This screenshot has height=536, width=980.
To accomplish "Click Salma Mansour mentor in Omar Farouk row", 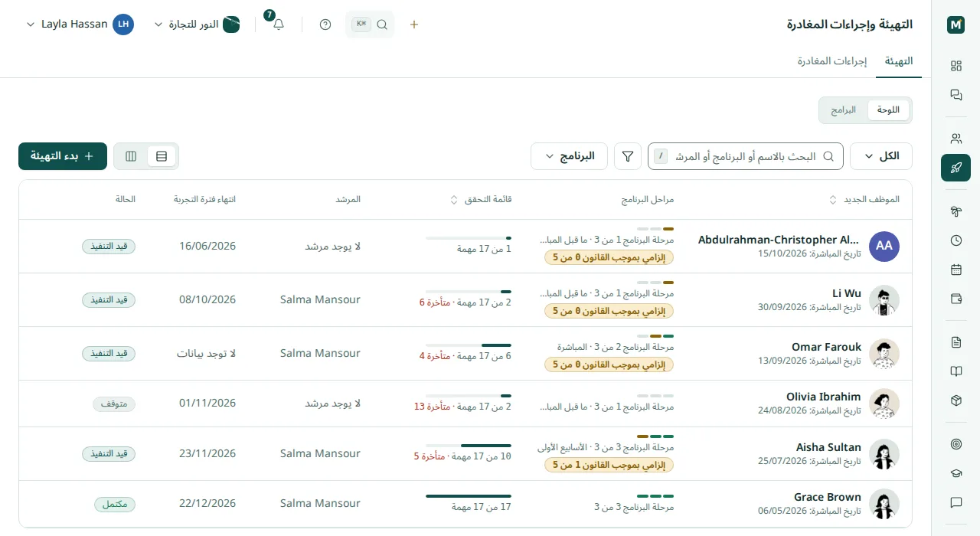I will pyautogui.click(x=320, y=353).
